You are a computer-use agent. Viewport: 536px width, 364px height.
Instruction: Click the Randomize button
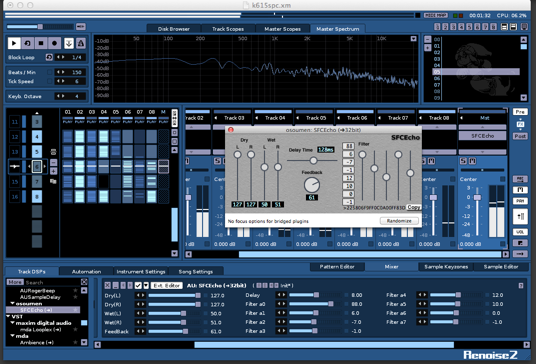click(x=399, y=221)
